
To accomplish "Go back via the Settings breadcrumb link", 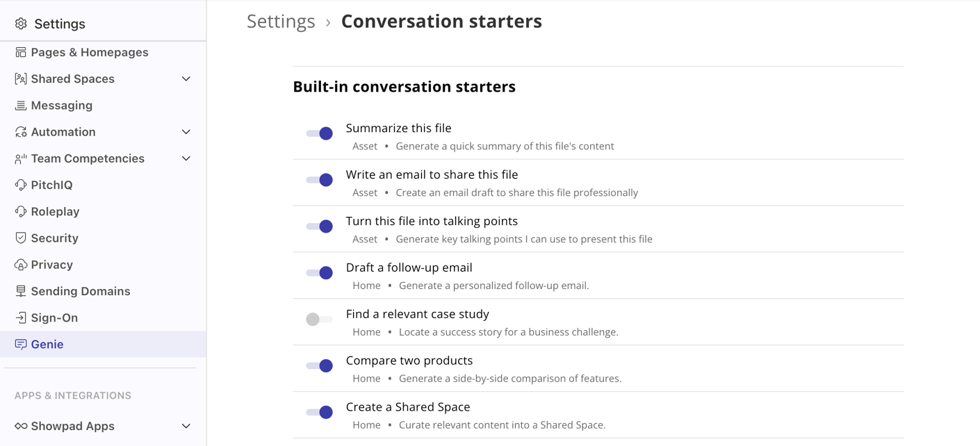I will (281, 22).
